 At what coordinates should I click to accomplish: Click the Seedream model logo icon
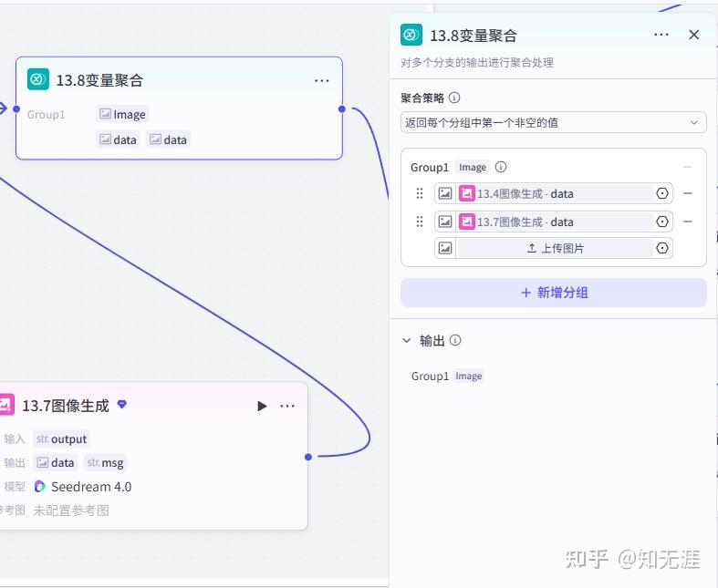coord(40,487)
